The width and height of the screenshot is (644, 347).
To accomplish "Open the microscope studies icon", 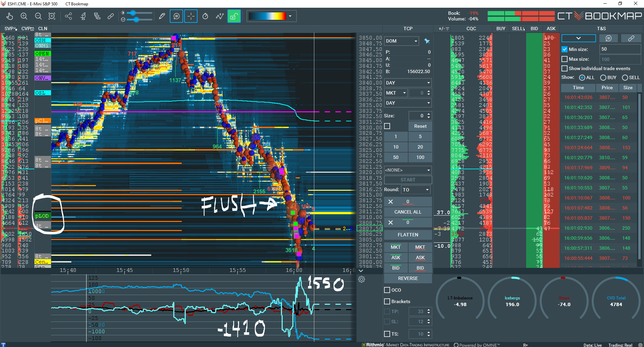I will tap(83, 16).
